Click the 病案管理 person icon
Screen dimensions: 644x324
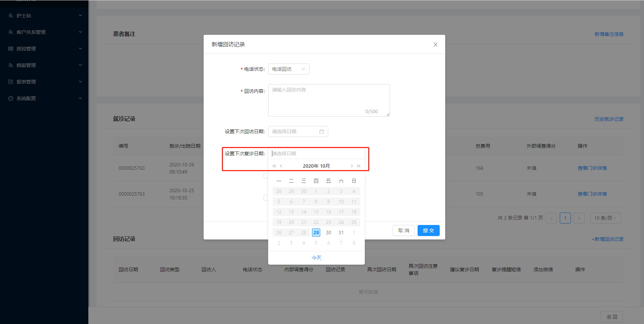pos(11,65)
